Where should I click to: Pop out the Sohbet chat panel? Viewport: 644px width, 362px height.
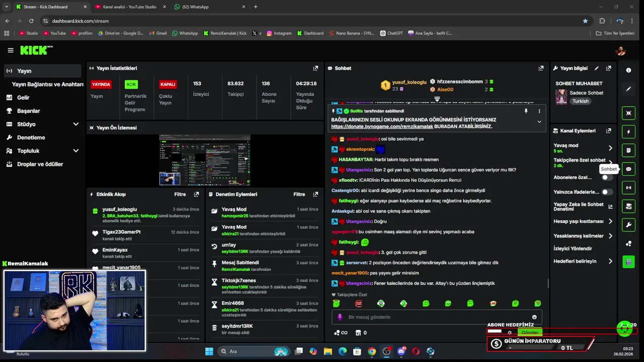[541, 68]
